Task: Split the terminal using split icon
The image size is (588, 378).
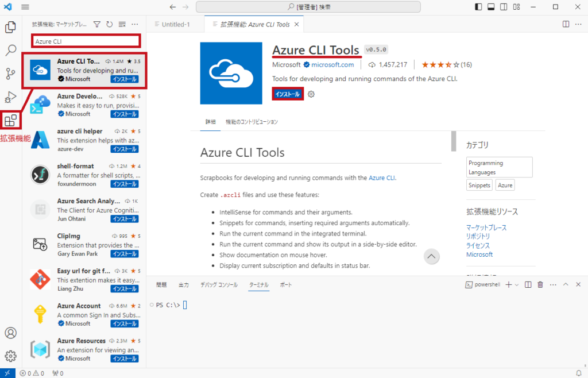Action: (x=528, y=284)
